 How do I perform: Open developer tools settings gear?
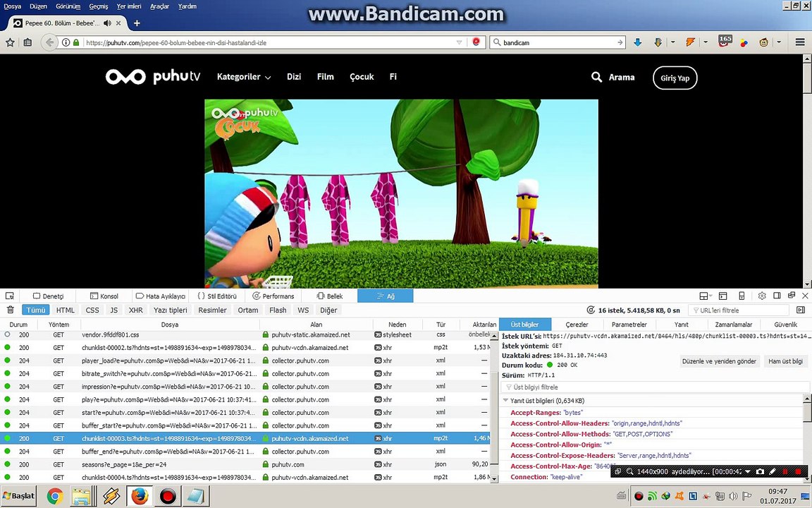tap(762, 296)
